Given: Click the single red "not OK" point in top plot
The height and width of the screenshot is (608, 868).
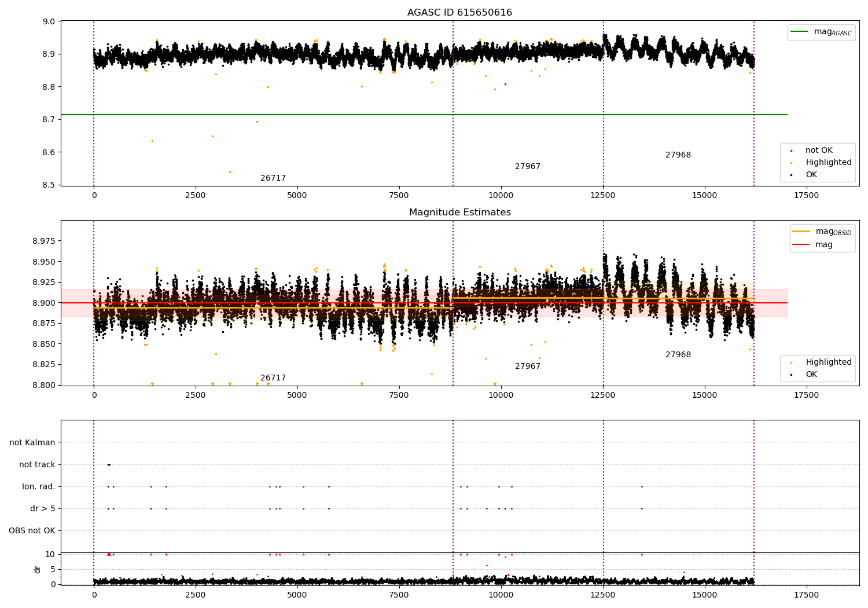Looking at the screenshot, I should [x=505, y=84].
